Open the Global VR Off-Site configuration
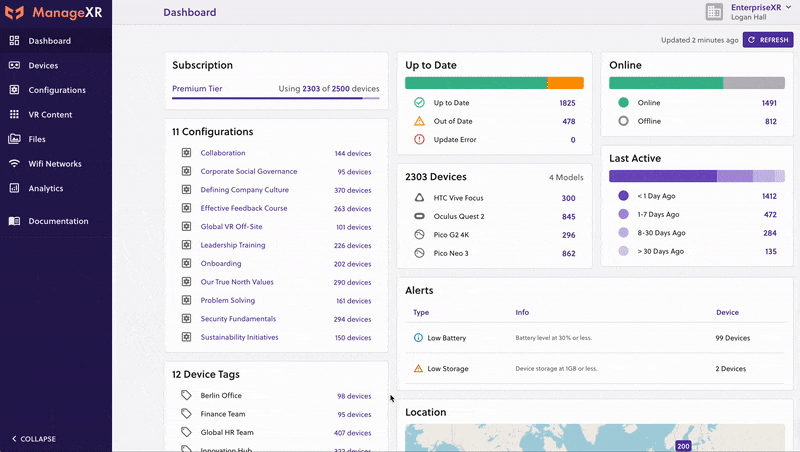 (231, 227)
